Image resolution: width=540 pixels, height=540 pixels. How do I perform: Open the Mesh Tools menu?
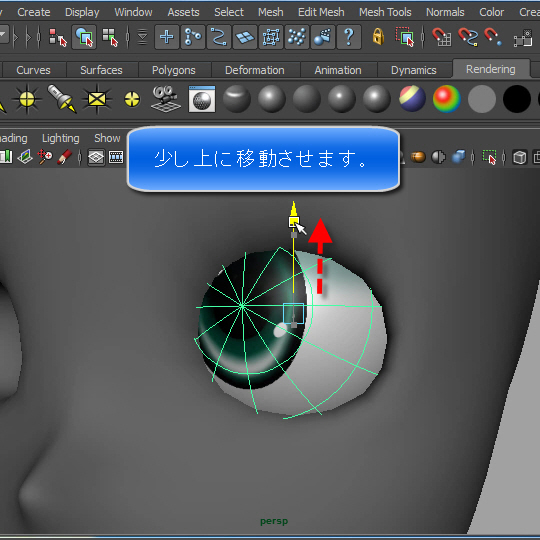pos(385,12)
